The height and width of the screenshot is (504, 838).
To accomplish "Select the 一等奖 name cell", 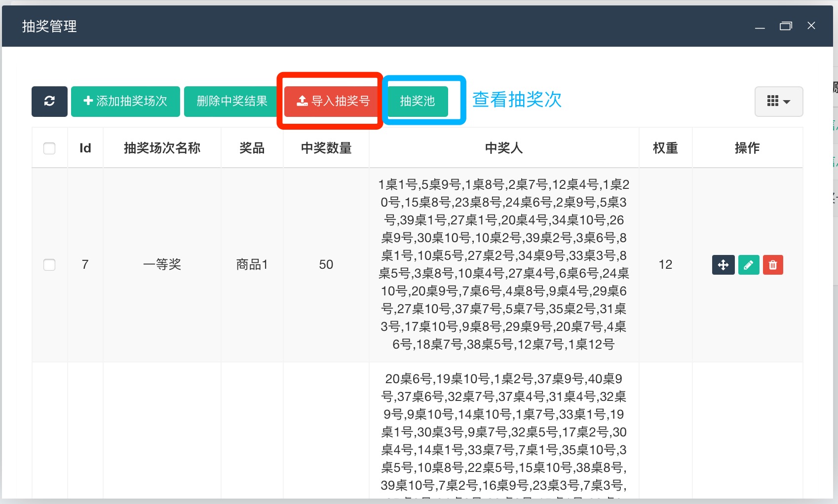I will [x=162, y=265].
